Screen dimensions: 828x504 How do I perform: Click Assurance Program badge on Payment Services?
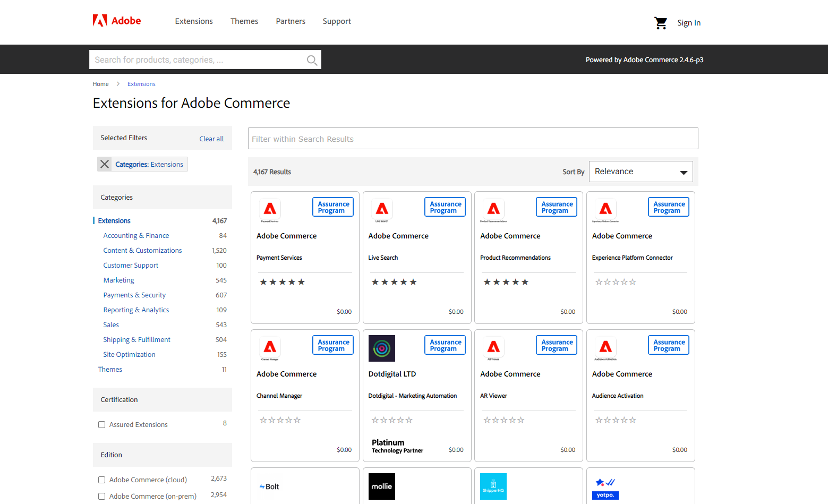click(333, 207)
